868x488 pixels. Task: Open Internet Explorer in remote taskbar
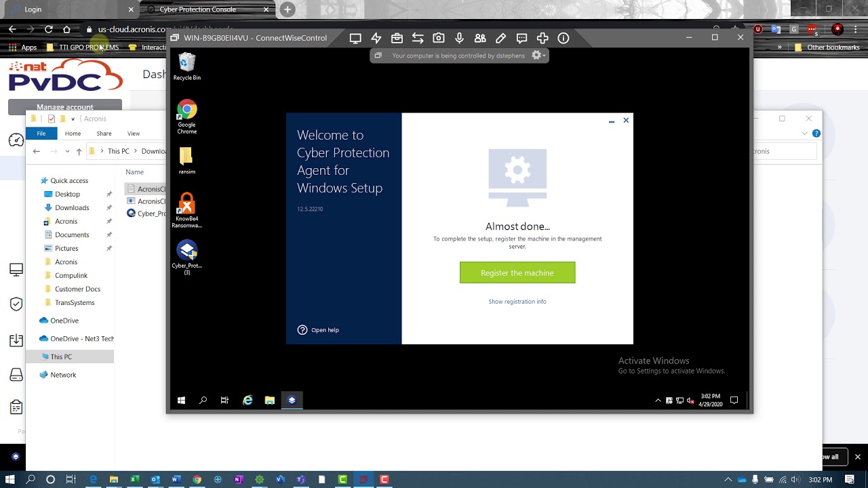(x=248, y=401)
